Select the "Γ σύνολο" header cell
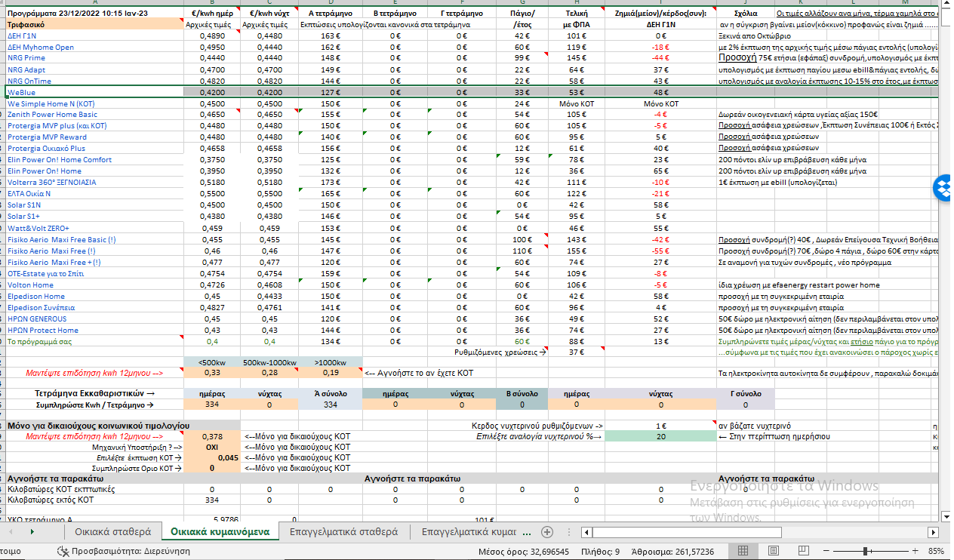This screenshot has width=954, height=560. (746, 394)
